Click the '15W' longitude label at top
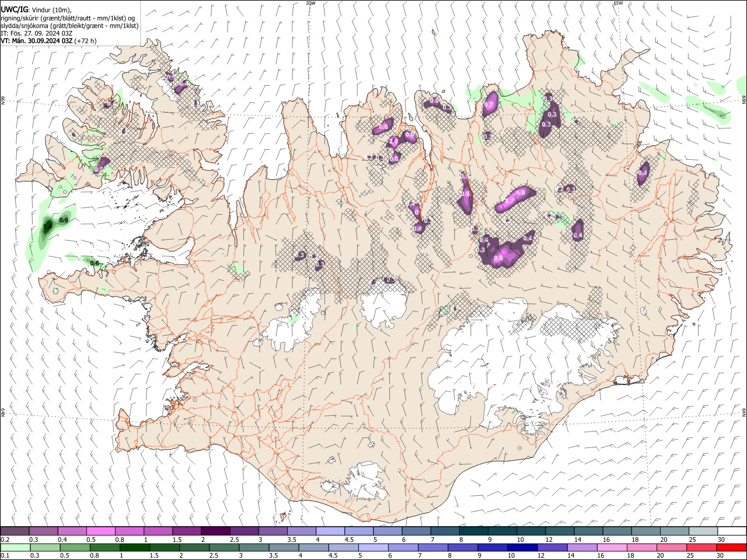Image resolution: width=747 pixels, height=560 pixels. pos(619,3)
